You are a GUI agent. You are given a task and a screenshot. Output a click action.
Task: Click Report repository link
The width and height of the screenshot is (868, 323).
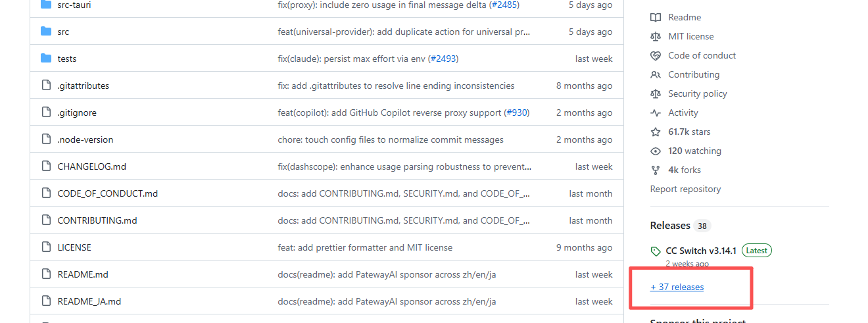click(685, 189)
